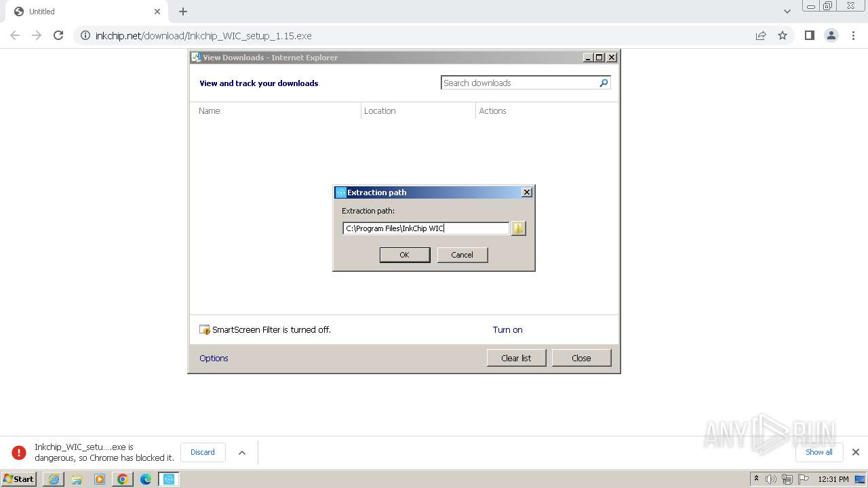Click the browse folder icon beside the extraction path
This screenshot has width=868, height=488.
[x=518, y=228]
